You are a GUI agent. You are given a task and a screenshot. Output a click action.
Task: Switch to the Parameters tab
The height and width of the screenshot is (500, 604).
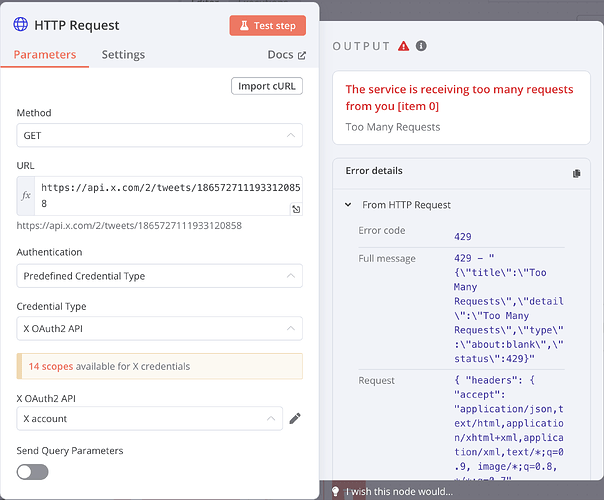click(x=45, y=55)
